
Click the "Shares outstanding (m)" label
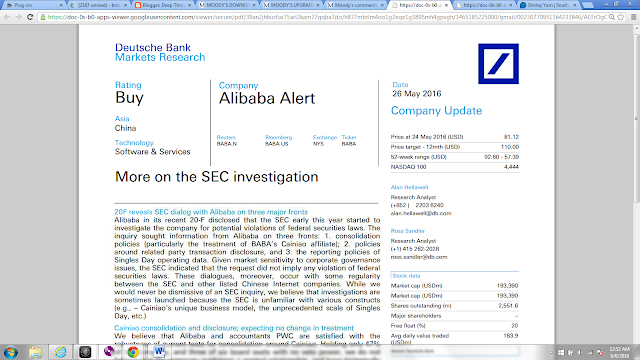click(421, 305)
